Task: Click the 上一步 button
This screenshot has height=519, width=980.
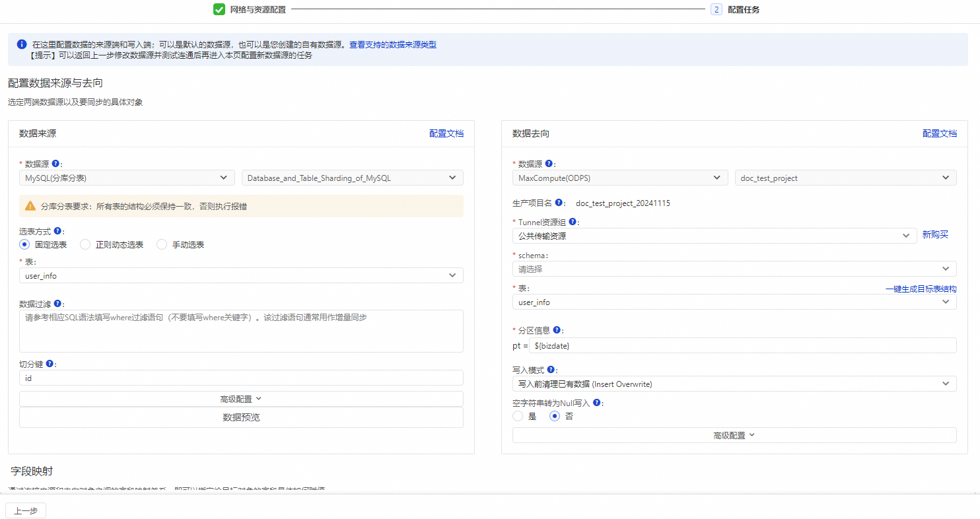Action: (26, 510)
